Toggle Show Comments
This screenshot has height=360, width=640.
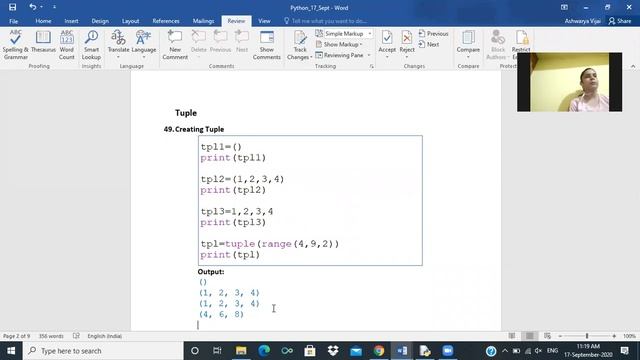pos(267,45)
